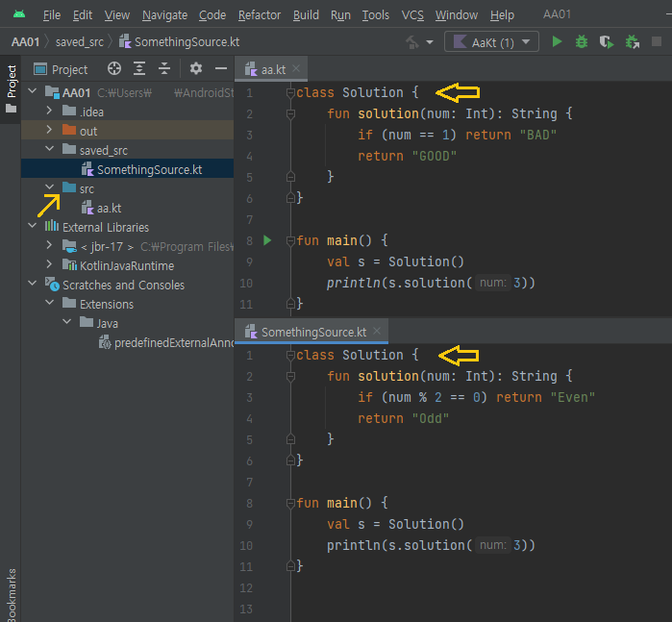
Task: Open the dropdown next to hammer icon
Action: coord(430,42)
